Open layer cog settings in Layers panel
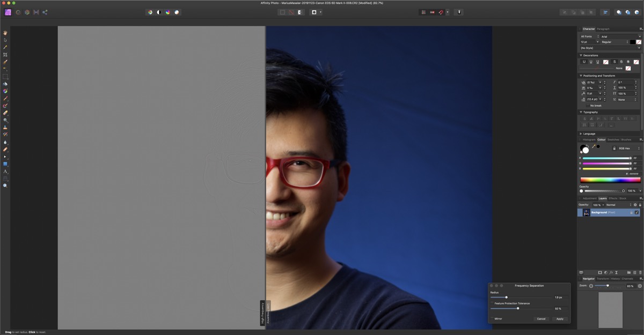 click(x=635, y=205)
